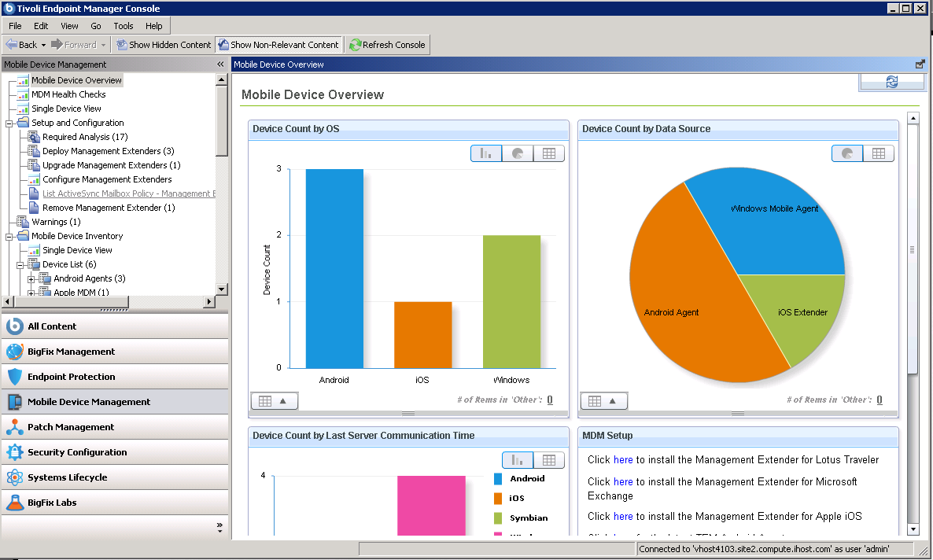Select Upgrade Management Extenders (1)

(x=111, y=165)
